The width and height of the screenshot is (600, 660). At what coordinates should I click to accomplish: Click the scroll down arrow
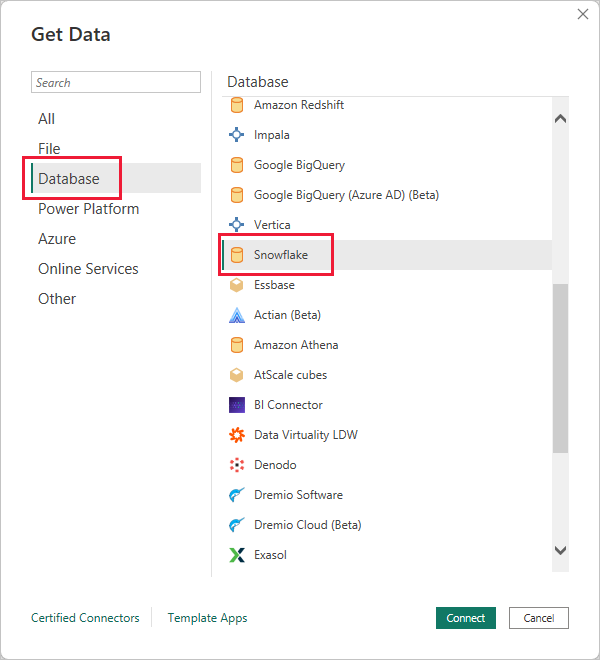tap(560, 550)
